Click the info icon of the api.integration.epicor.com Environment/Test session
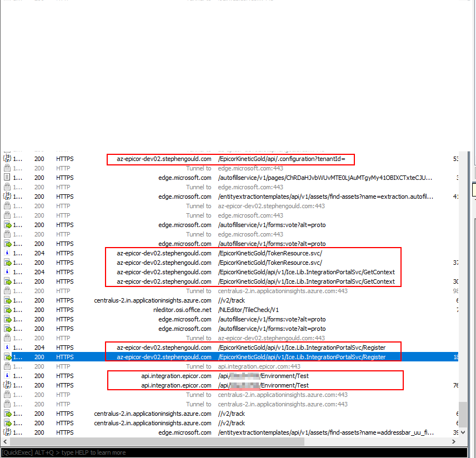Screen dimensions: 476x458 7,376
